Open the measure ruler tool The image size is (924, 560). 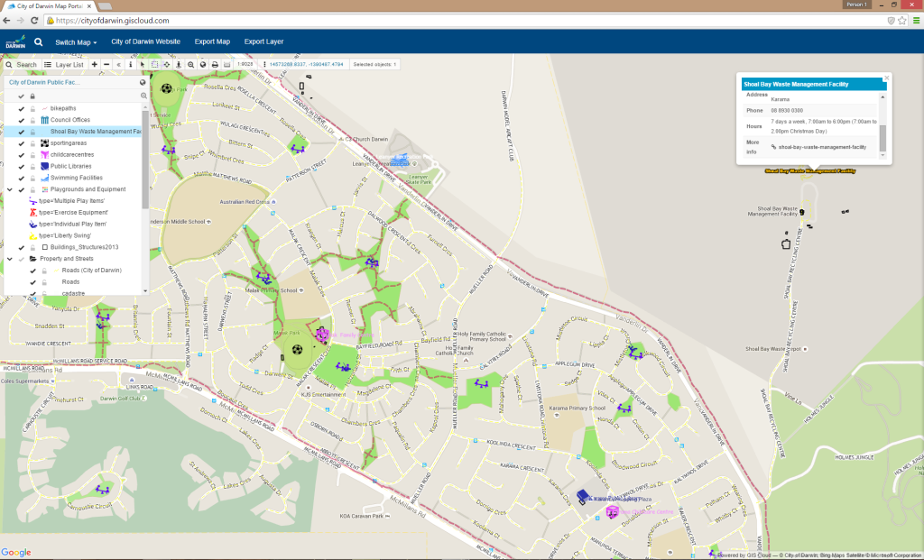point(226,64)
